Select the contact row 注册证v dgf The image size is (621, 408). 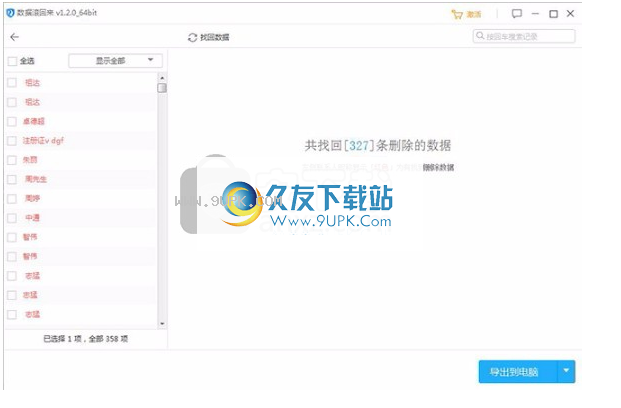click(81, 141)
